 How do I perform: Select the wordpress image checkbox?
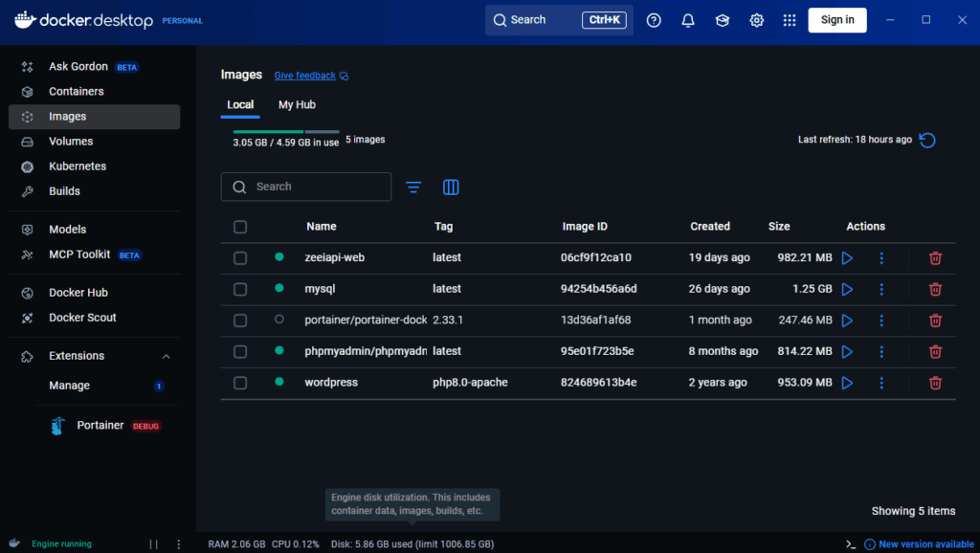tap(240, 383)
